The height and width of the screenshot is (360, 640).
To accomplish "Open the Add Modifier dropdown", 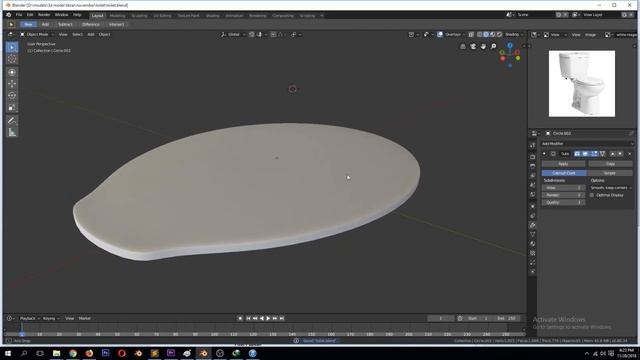I will tap(587, 144).
